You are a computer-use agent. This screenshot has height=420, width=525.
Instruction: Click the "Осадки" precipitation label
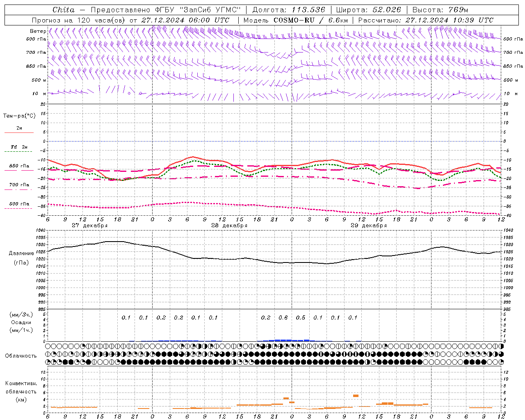21,322
